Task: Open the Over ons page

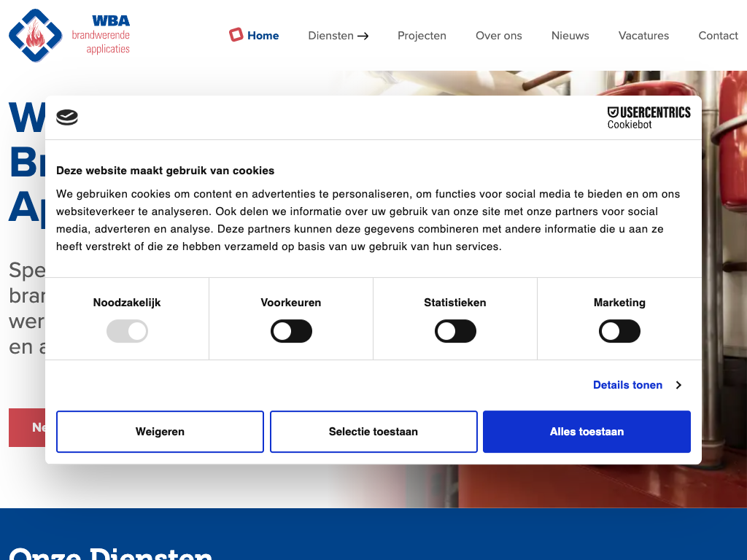Action: click(498, 36)
